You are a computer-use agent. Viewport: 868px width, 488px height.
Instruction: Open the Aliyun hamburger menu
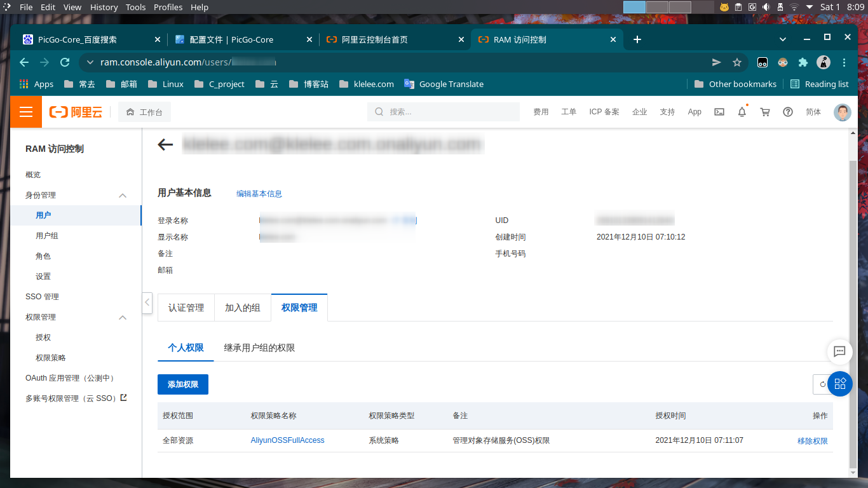coord(26,112)
